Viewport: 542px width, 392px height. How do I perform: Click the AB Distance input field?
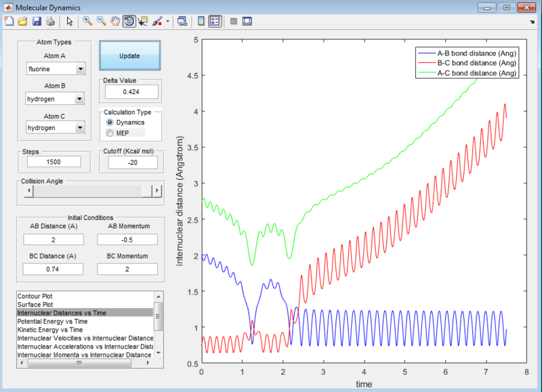click(x=54, y=240)
